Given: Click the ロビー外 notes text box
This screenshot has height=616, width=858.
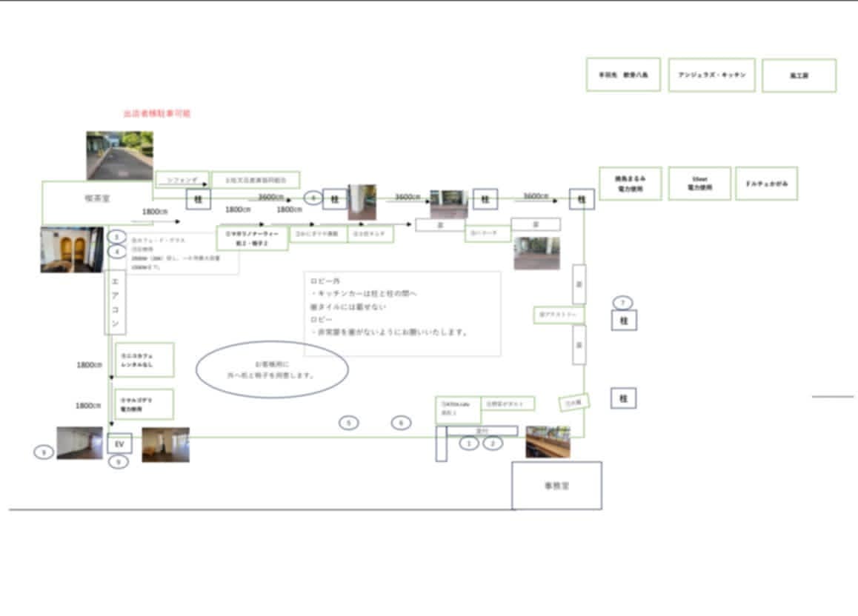Looking at the screenshot, I should (402, 312).
